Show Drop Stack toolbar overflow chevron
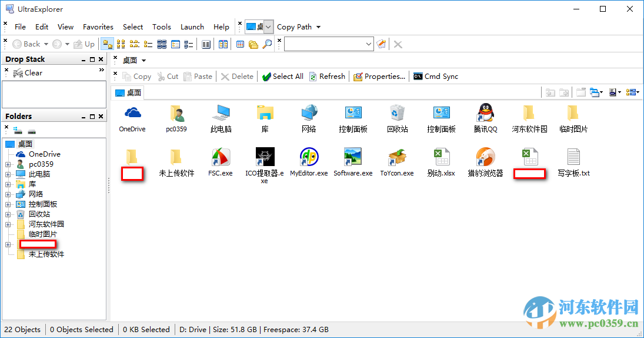The image size is (644, 338). coord(101,70)
